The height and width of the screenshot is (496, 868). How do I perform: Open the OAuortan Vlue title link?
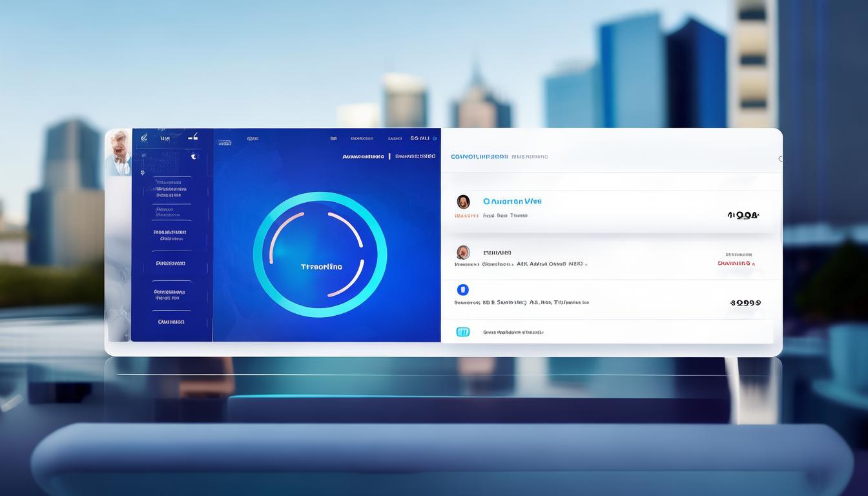pos(512,201)
